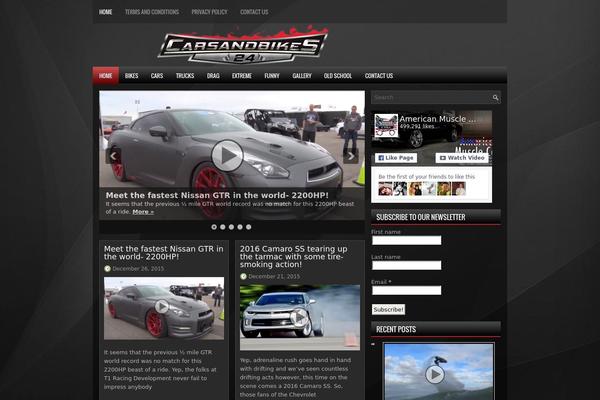Open the Old School category

click(x=338, y=76)
